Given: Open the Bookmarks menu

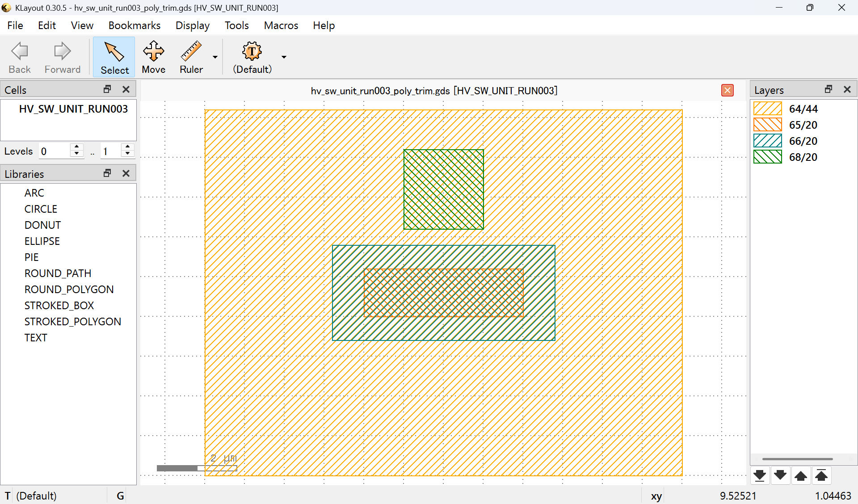Looking at the screenshot, I should (x=134, y=25).
